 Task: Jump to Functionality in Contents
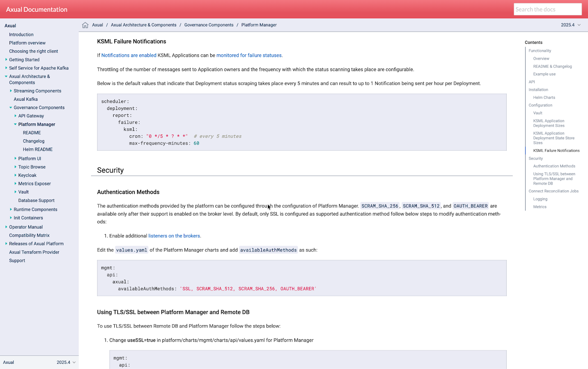coord(540,51)
